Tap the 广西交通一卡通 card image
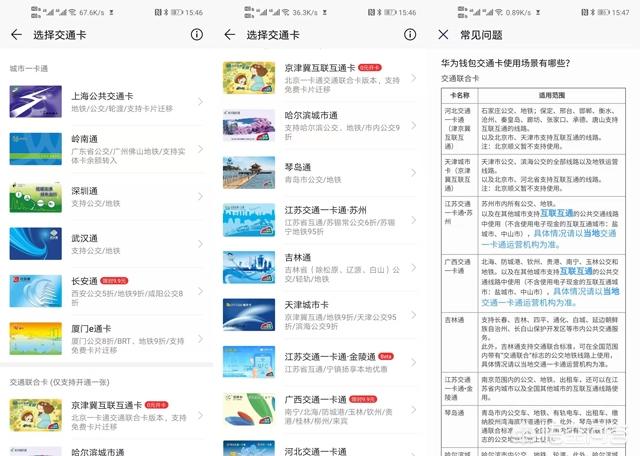640x456 pixels. pos(249,409)
